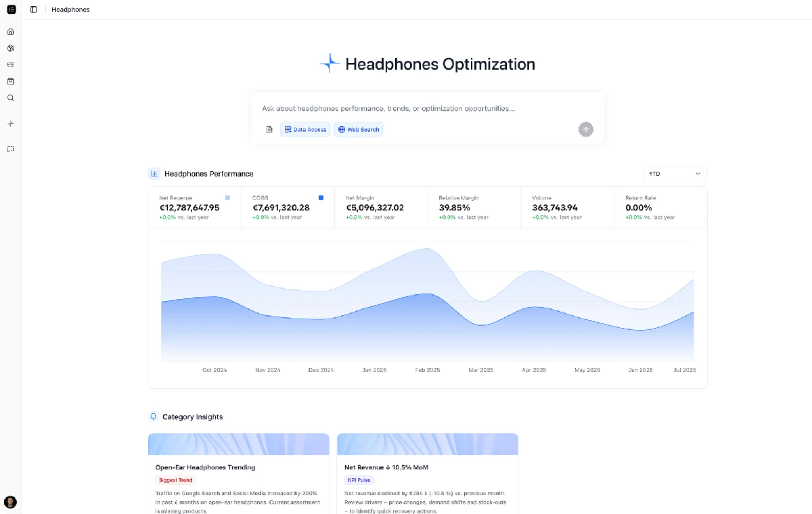812x514 pixels.
Task: Select the Headphones breadcrumb in the header
Action: click(70, 10)
